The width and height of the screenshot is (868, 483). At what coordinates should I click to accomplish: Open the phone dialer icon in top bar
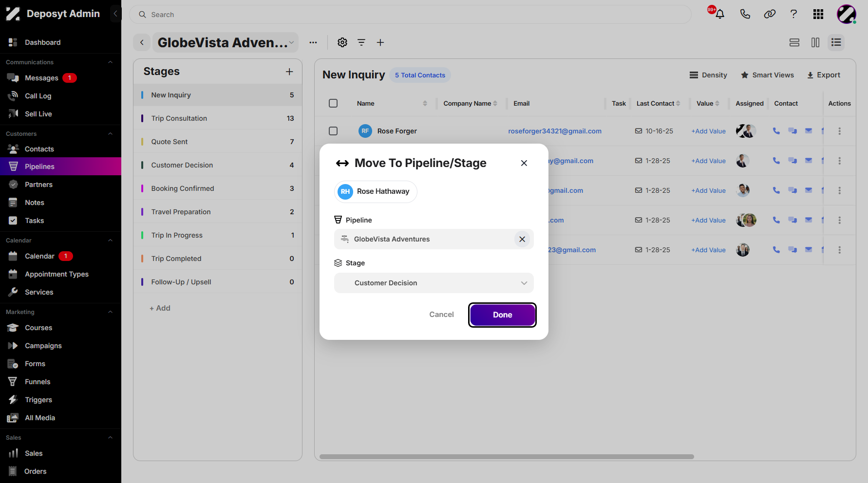pyautogui.click(x=745, y=14)
